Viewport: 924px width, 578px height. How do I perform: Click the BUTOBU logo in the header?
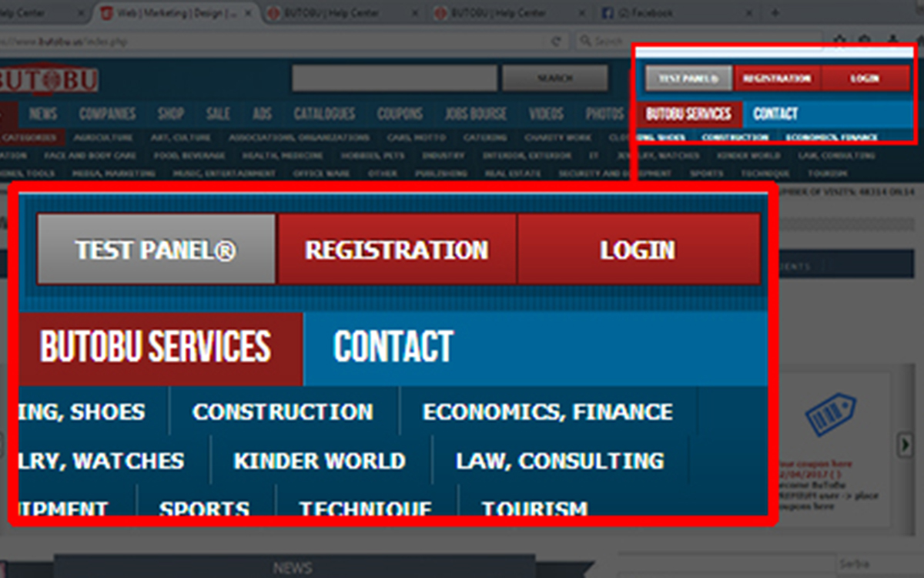click(x=48, y=79)
